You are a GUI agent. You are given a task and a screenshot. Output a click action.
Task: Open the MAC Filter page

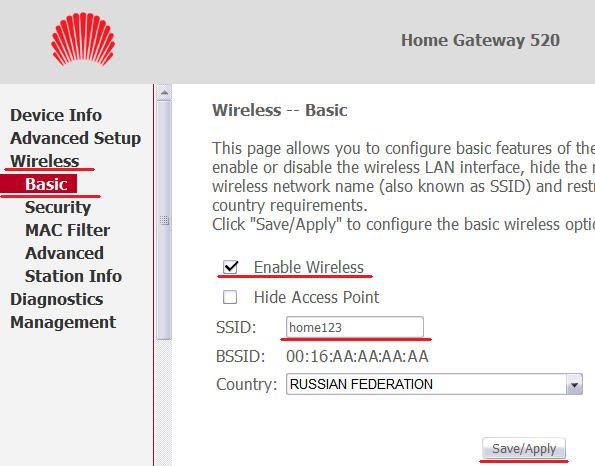click(67, 230)
